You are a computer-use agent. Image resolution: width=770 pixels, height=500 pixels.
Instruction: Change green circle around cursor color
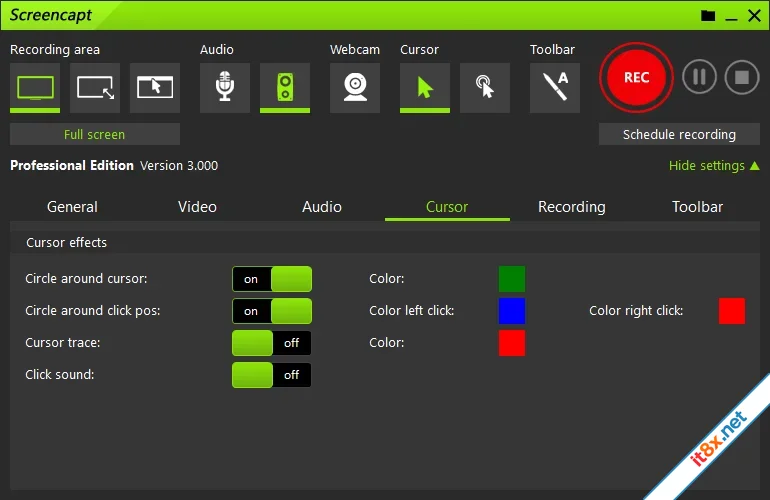point(512,279)
